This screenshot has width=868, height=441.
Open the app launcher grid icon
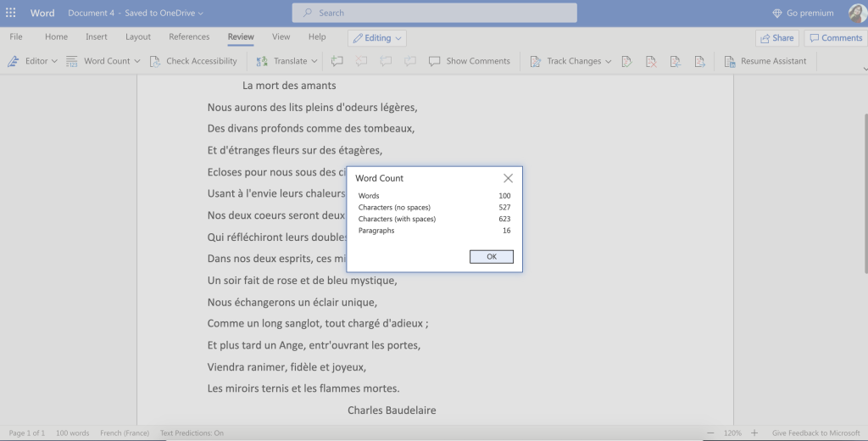point(10,12)
